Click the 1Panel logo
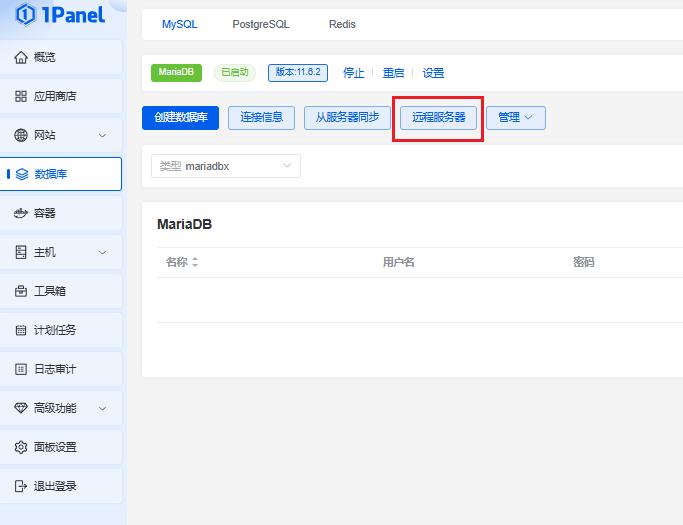The height and width of the screenshot is (525, 683). pyautogui.click(x=60, y=15)
